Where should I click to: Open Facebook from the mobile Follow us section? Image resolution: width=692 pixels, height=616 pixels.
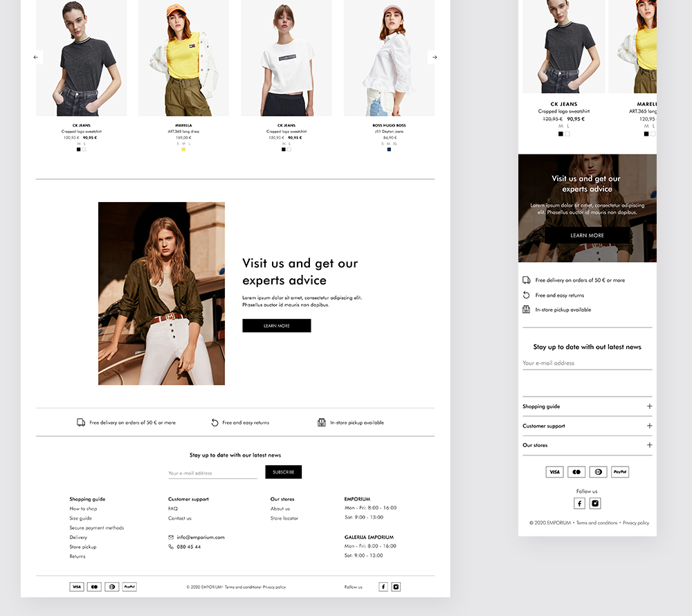tap(579, 503)
